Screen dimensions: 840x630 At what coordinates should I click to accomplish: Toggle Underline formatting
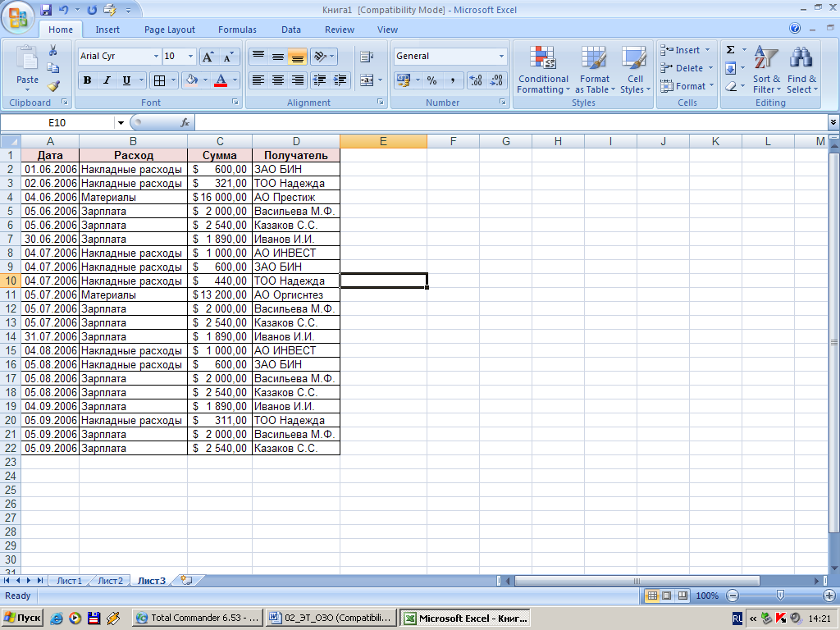point(126,81)
